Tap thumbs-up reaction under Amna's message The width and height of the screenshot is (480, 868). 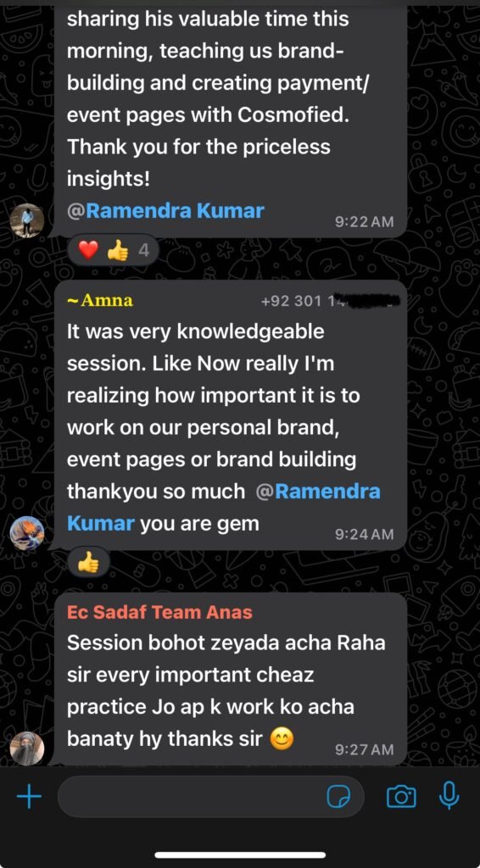(88, 564)
